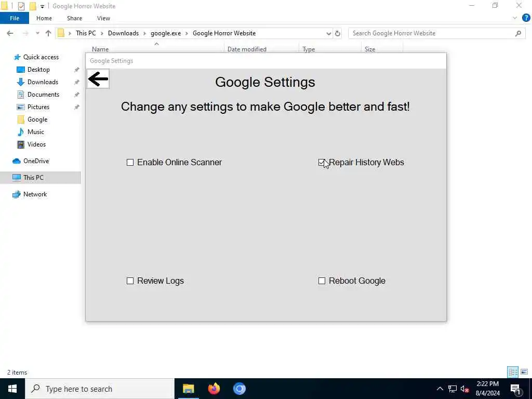
Task: Open recent locations dropdown arrow
Action: pyautogui.click(x=37, y=33)
